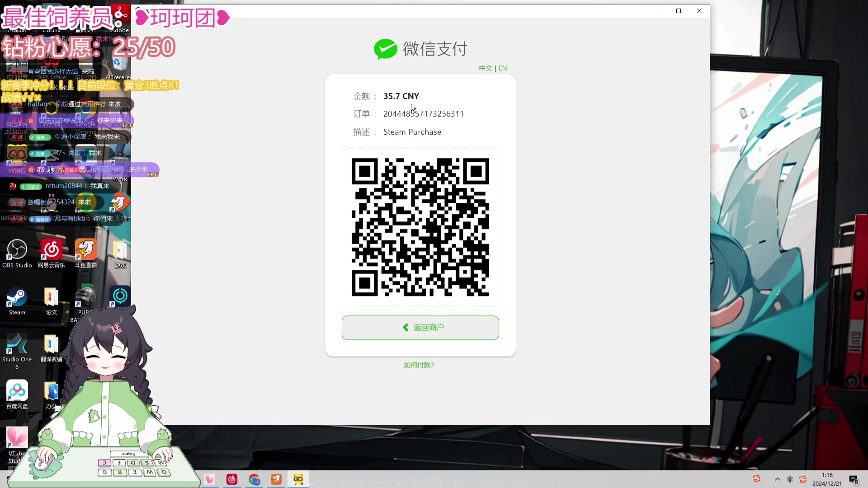Image resolution: width=868 pixels, height=488 pixels.
Task: Open the 百度网盘 desktop shortcut
Action: point(17,394)
